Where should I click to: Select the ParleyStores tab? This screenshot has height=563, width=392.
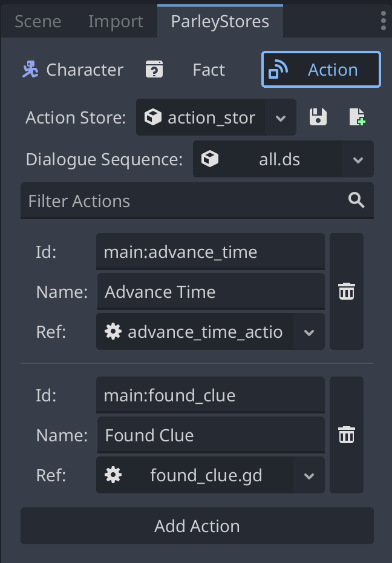pos(220,21)
